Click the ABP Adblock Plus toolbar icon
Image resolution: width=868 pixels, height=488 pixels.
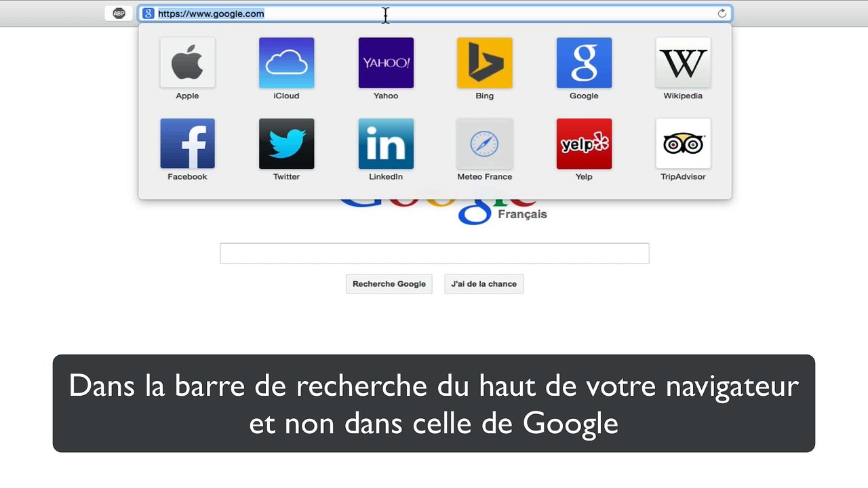point(119,14)
